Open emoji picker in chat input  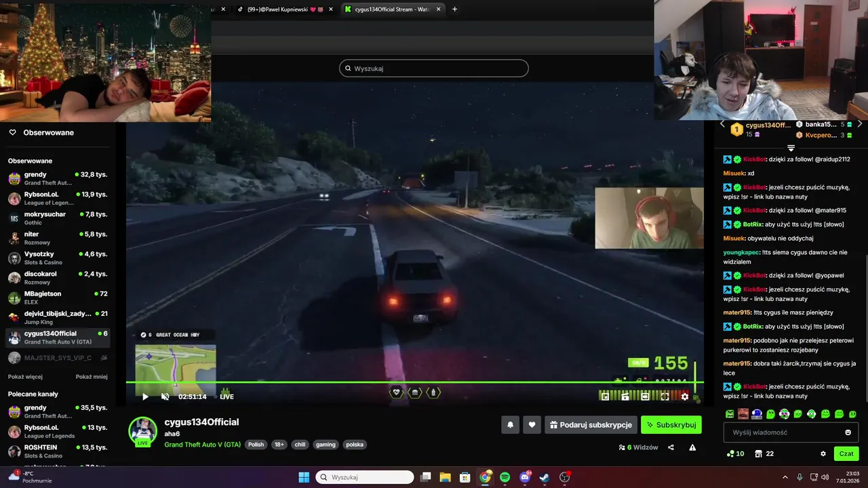pyautogui.click(x=848, y=432)
